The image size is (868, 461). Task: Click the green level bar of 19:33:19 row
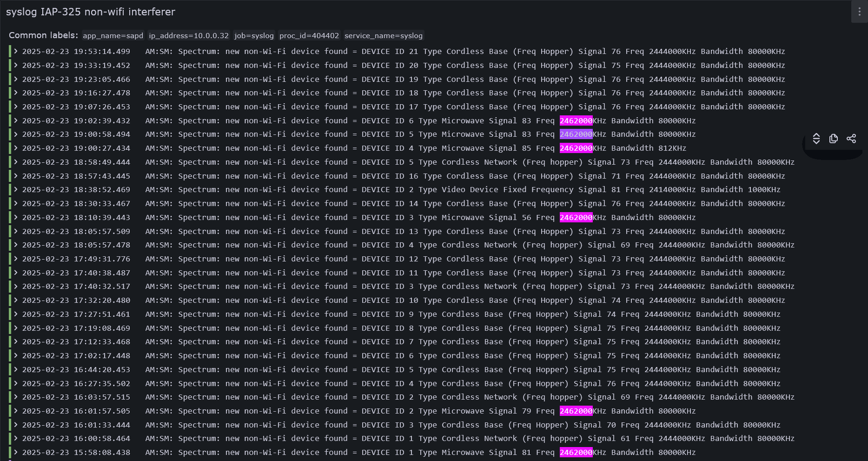point(10,65)
